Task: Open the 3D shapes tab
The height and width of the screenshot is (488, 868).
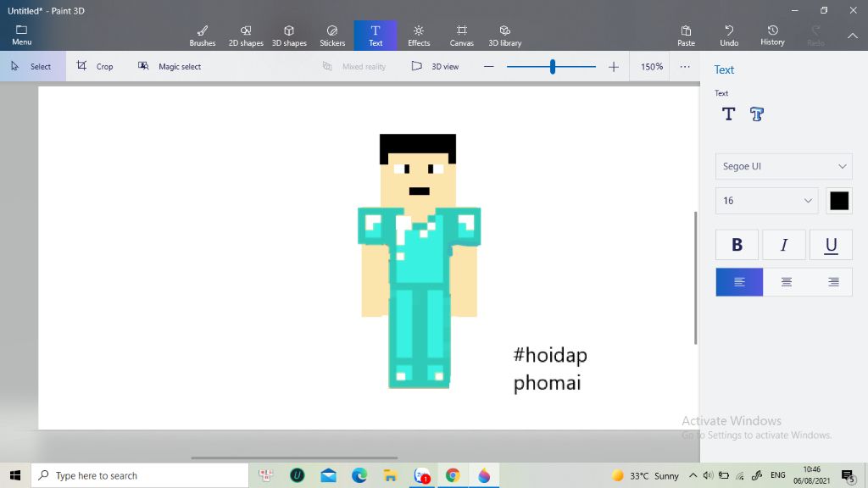Action: (289, 36)
